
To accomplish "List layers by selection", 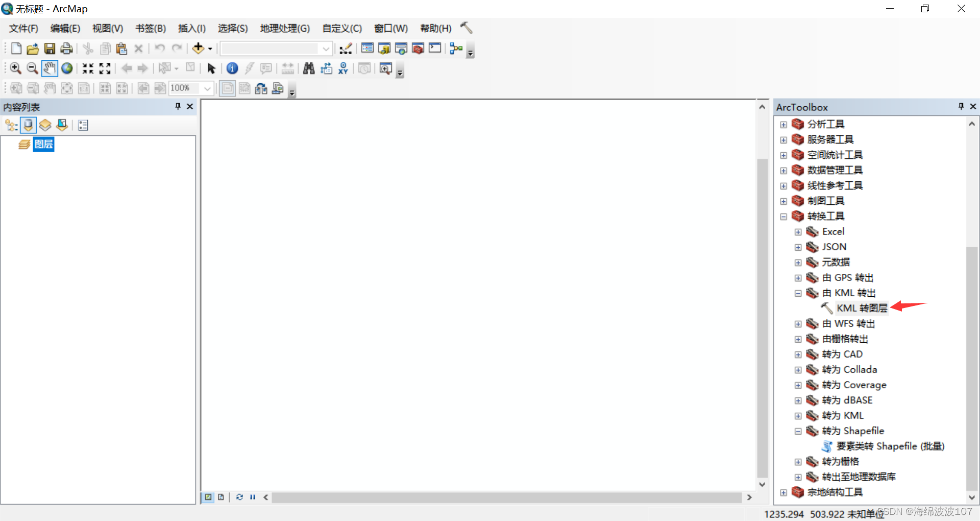I will pos(62,125).
